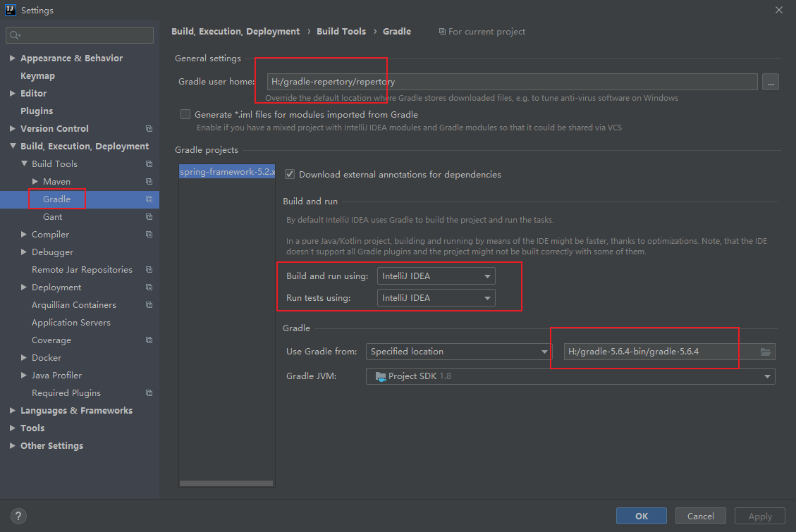The width and height of the screenshot is (796, 532).
Task: Click the help question mark icon
Action: pos(19,516)
